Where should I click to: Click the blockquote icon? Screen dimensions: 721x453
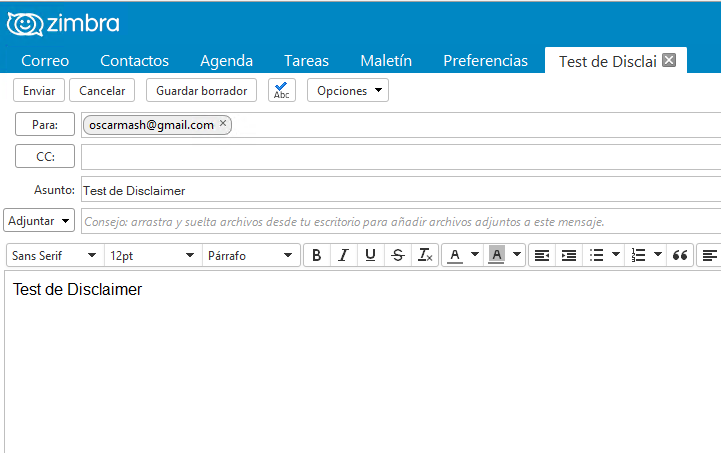click(x=680, y=255)
